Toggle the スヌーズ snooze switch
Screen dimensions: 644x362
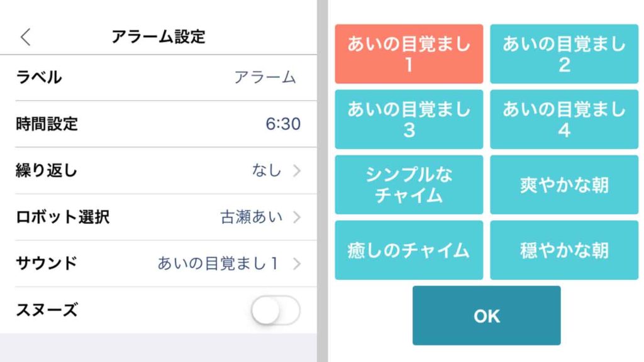pyautogui.click(x=275, y=310)
